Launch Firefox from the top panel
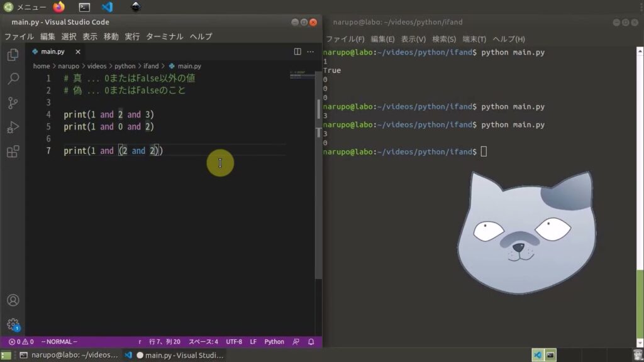This screenshot has width=644, height=362. (x=58, y=7)
